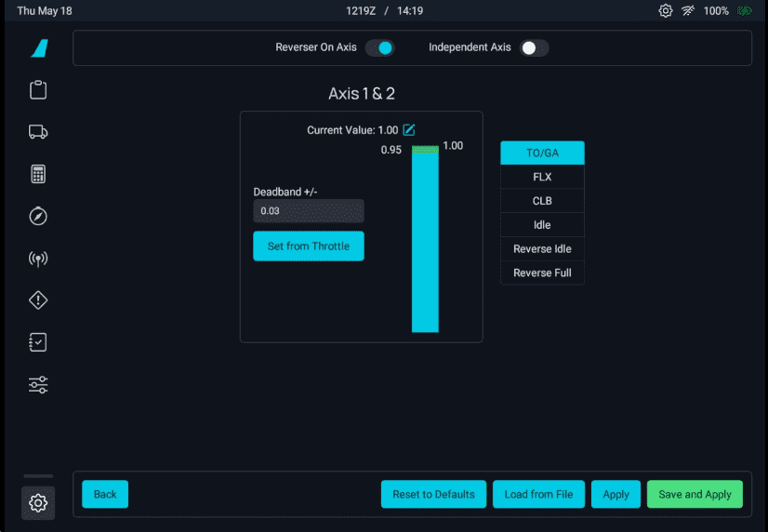768x532 pixels.
Task: Select the Reverse Idle detent tab
Action: pos(542,249)
